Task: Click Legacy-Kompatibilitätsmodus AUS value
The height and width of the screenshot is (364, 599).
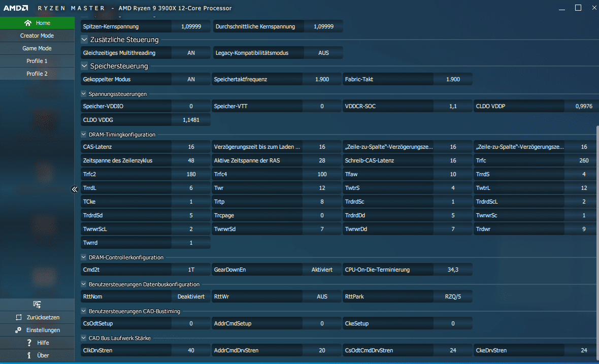Action: [x=323, y=53]
